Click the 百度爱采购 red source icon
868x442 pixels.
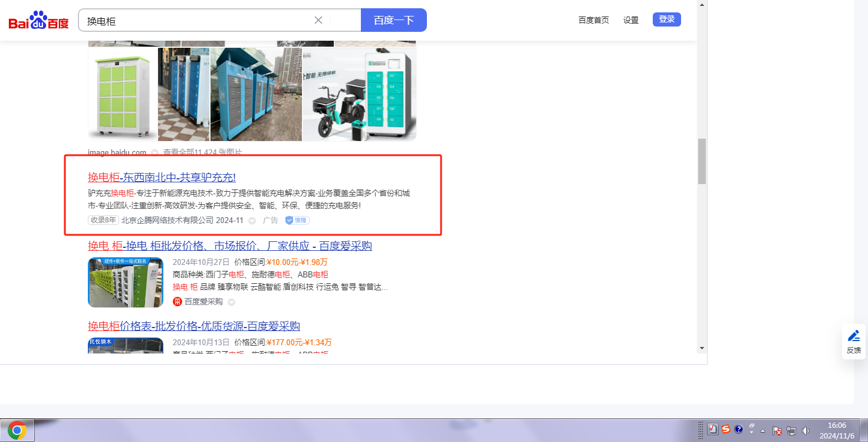pyautogui.click(x=177, y=302)
